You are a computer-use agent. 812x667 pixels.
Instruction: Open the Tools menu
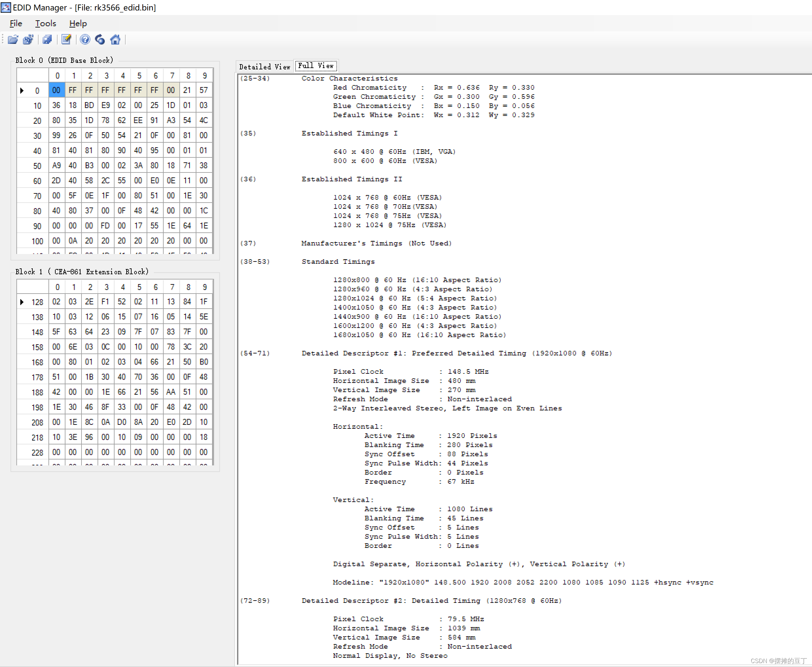46,24
